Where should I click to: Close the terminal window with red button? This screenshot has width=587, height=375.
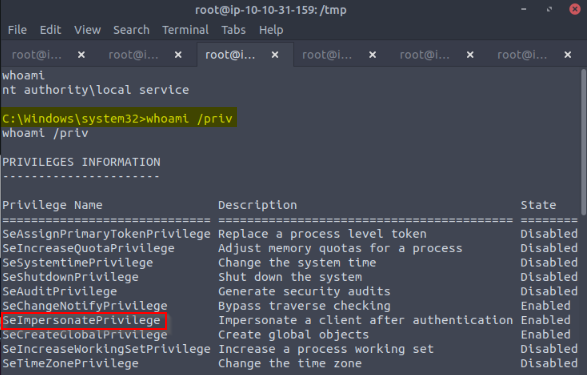tap(575, 9)
